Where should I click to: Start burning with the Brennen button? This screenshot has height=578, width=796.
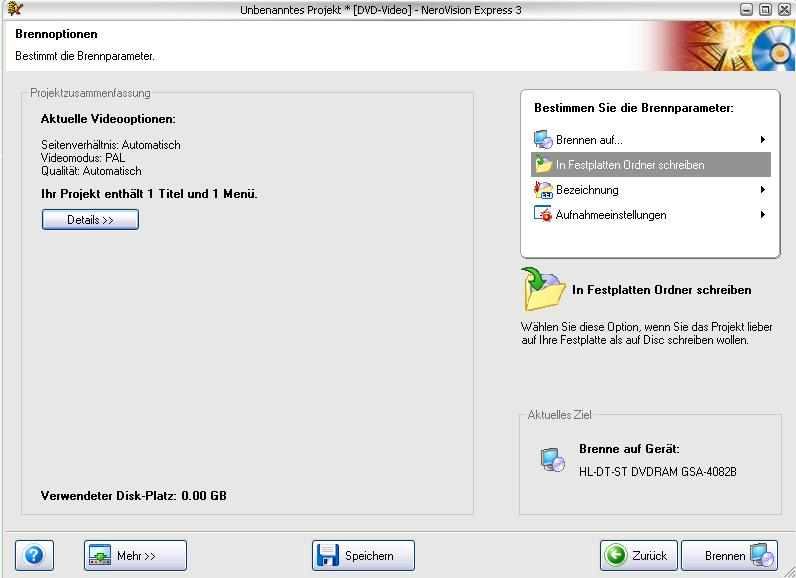pyautogui.click(x=729, y=556)
